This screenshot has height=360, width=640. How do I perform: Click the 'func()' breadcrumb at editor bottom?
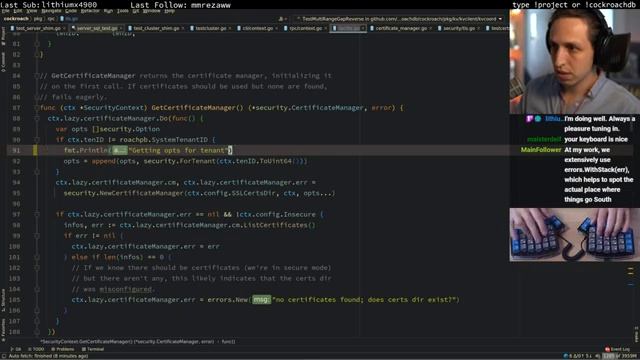click(229, 342)
